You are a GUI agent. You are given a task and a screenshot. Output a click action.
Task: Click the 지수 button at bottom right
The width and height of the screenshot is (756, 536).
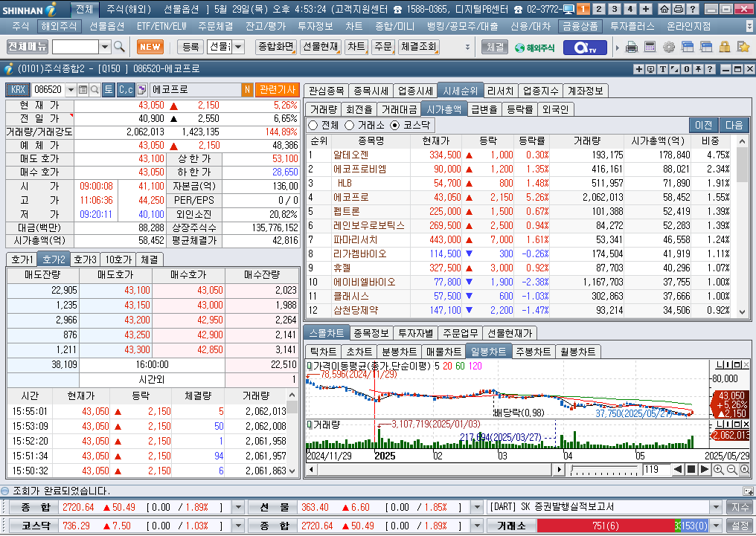click(740, 507)
